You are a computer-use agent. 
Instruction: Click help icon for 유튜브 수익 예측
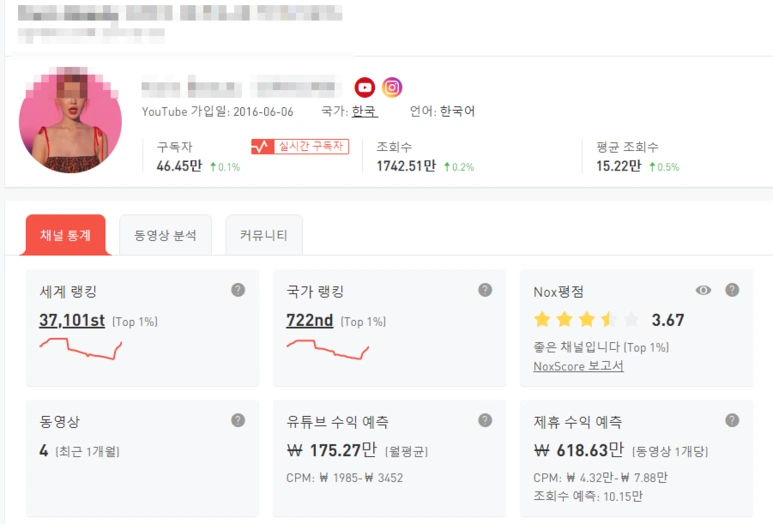click(485, 420)
